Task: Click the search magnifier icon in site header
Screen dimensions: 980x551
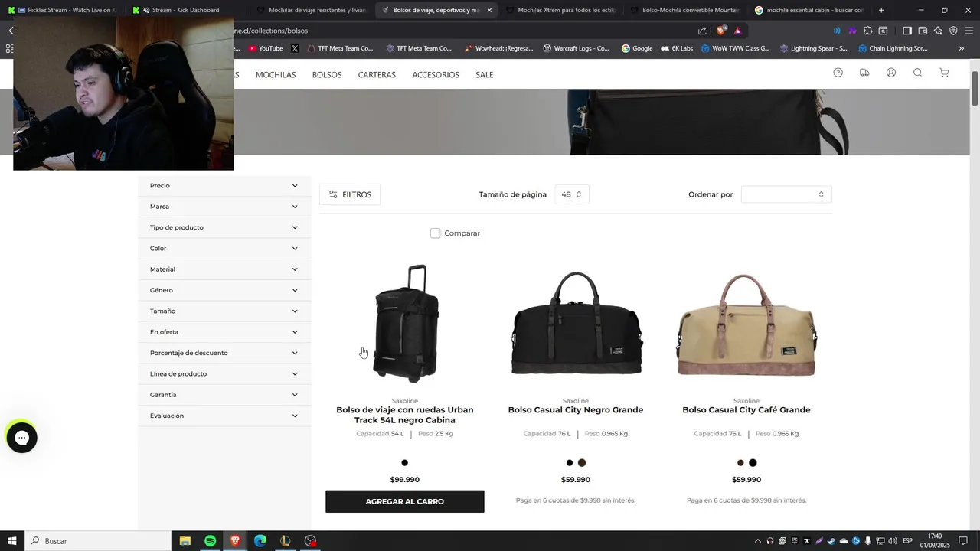Action: coord(917,73)
